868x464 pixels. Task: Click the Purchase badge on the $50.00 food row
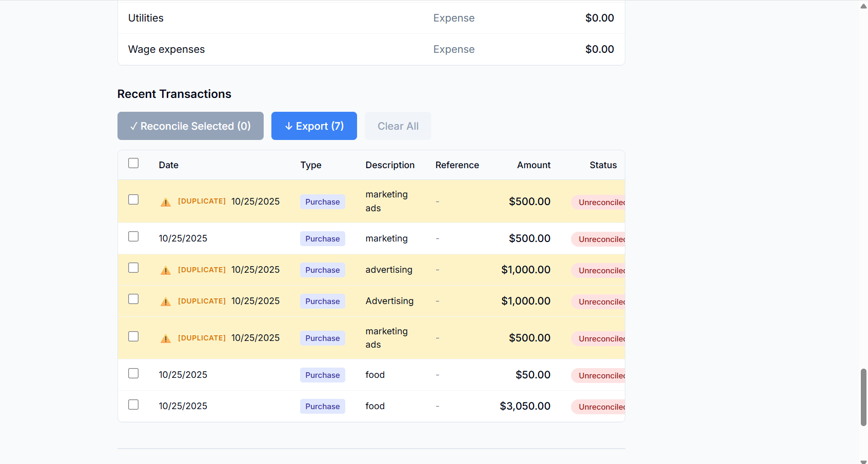(x=322, y=375)
